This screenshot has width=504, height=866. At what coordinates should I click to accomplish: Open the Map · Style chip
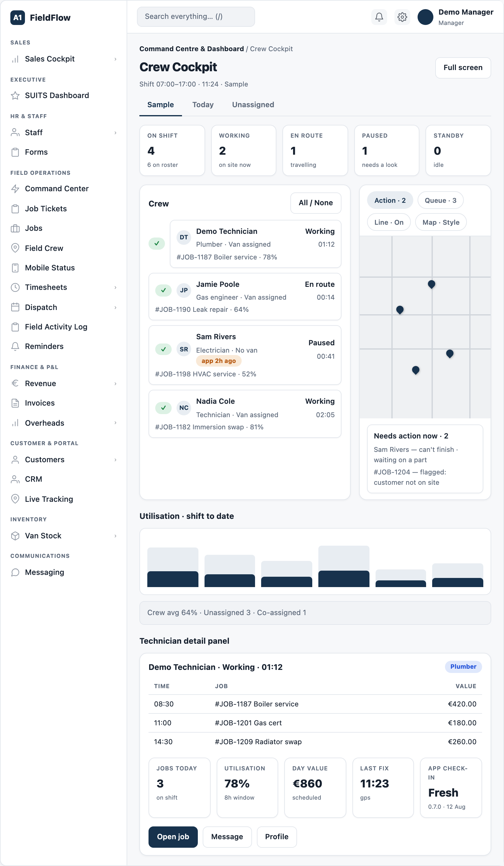click(441, 222)
